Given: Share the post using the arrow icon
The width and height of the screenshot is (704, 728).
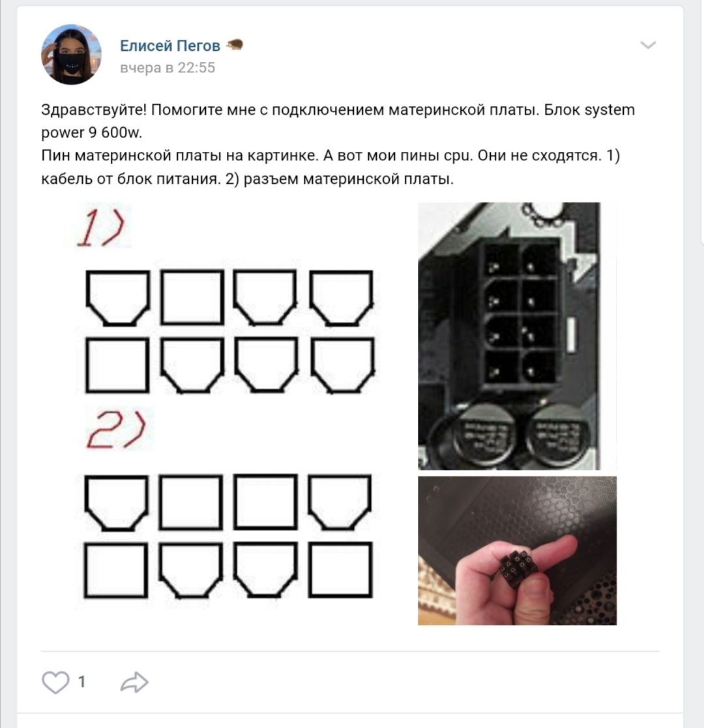Looking at the screenshot, I should 134,682.
